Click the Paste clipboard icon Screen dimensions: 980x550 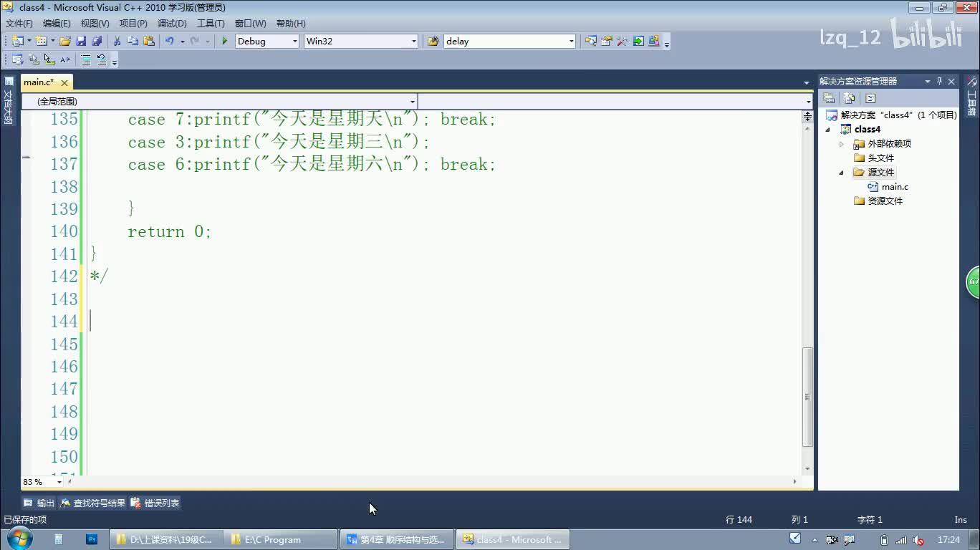(x=149, y=42)
